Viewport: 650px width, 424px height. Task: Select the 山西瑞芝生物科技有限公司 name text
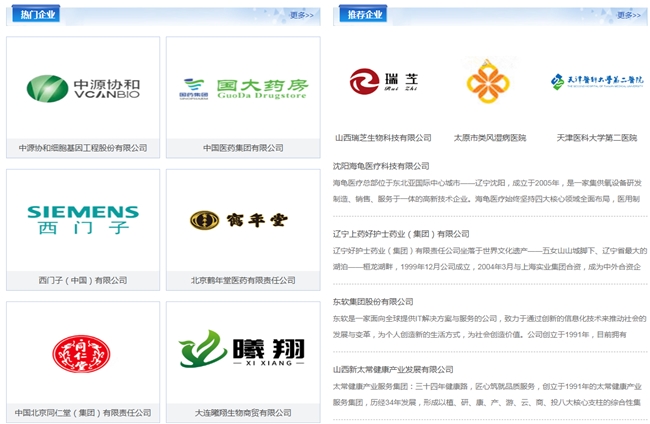point(383,137)
